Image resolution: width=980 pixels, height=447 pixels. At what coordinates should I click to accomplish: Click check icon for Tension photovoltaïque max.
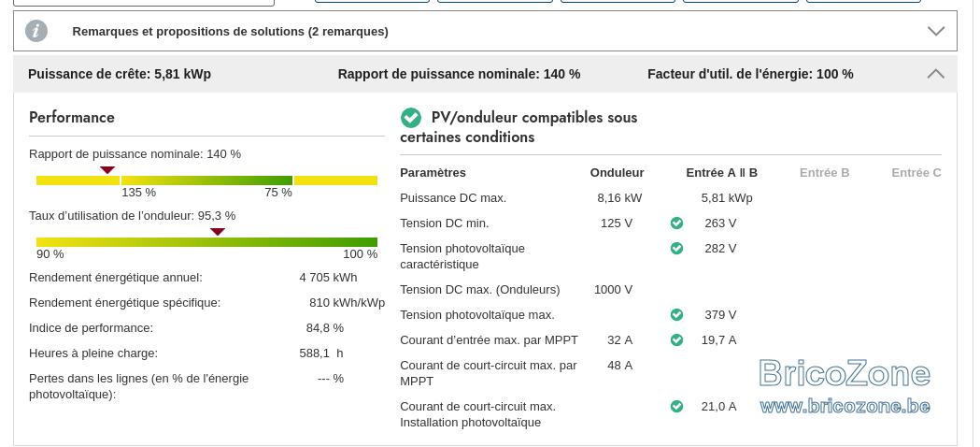tap(677, 315)
